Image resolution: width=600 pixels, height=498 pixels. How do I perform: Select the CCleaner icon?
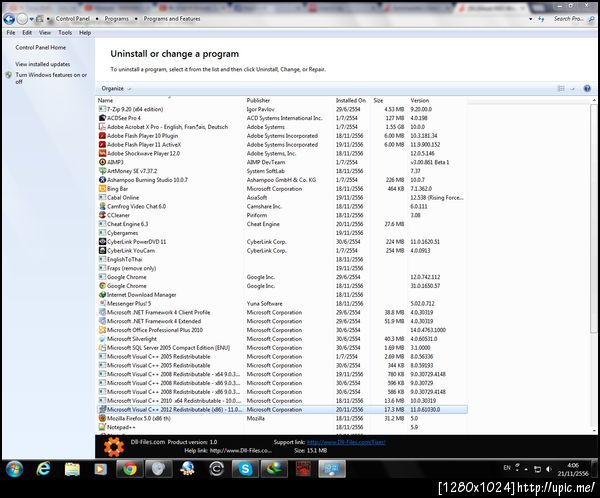[x=102, y=215]
